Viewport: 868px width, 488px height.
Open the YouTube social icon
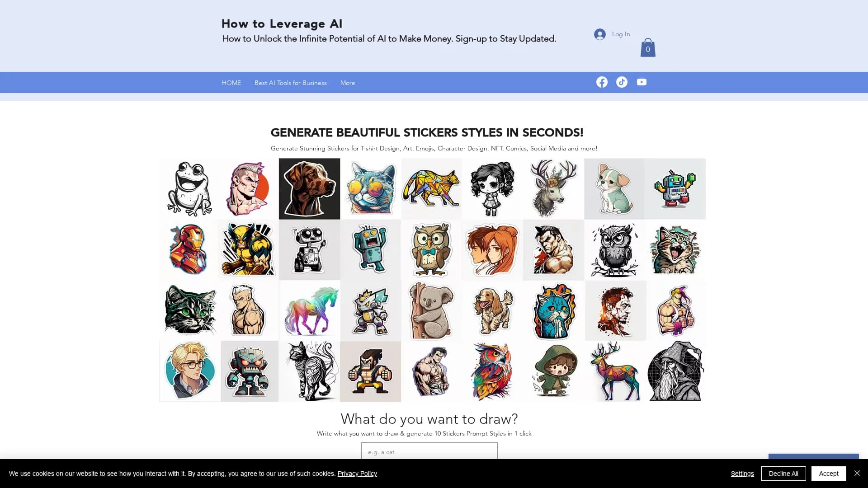point(642,82)
